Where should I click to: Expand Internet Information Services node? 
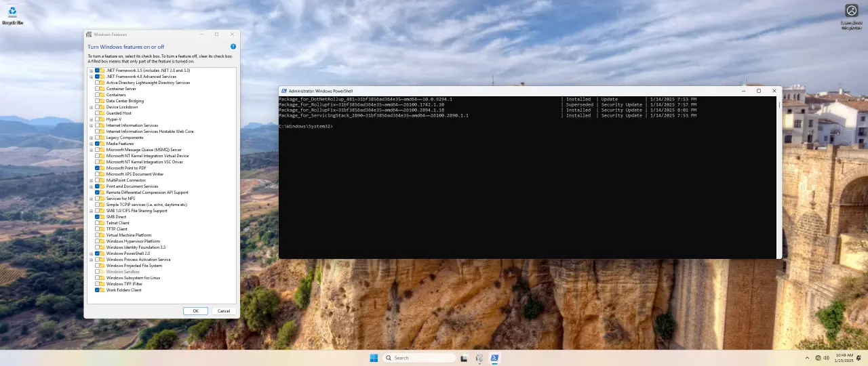click(92, 125)
